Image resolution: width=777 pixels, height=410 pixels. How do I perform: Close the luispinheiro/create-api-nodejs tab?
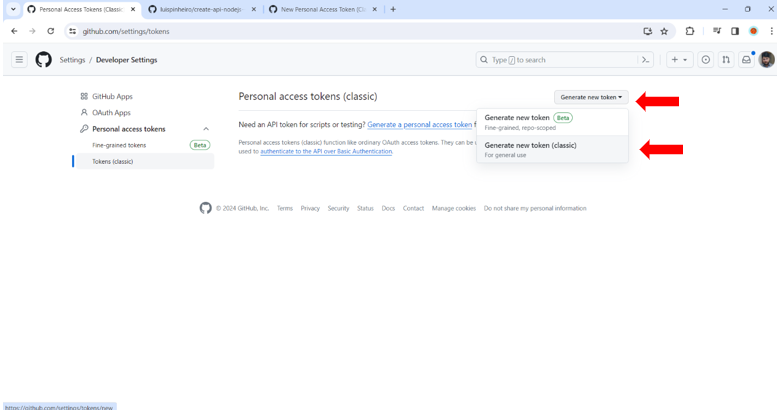(x=254, y=9)
